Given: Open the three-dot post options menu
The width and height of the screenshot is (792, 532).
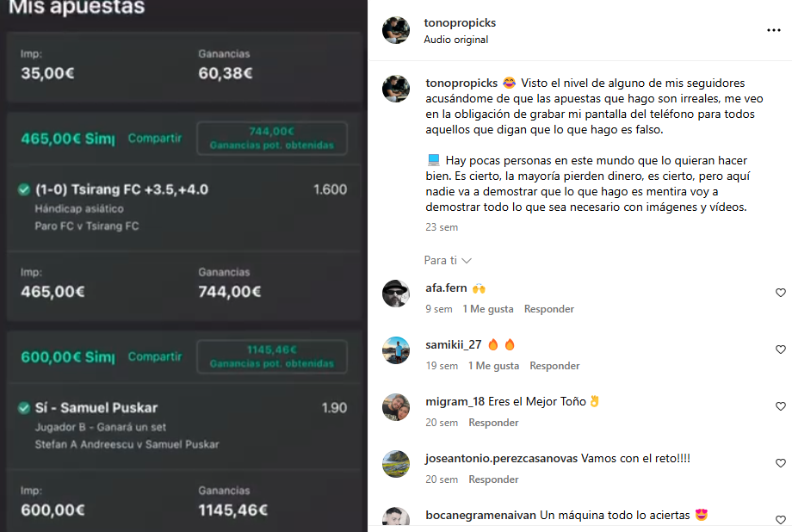Looking at the screenshot, I should click(773, 30).
